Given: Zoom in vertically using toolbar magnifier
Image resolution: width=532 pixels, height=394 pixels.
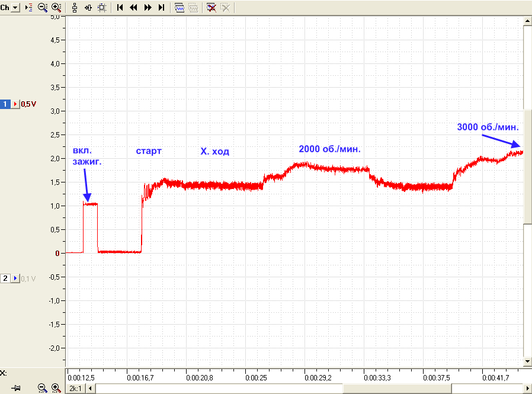Looking at the screenshot, I should pyautogui.click(x=56, y=8).
